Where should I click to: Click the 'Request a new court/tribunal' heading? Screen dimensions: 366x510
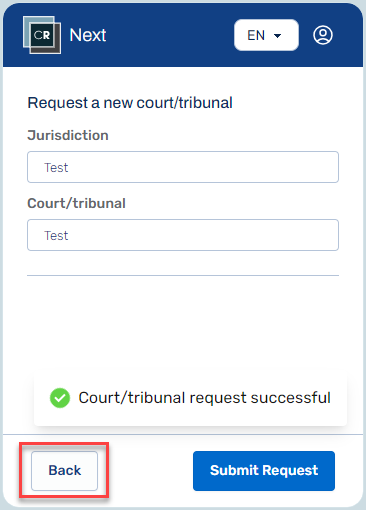pos(130,103)
